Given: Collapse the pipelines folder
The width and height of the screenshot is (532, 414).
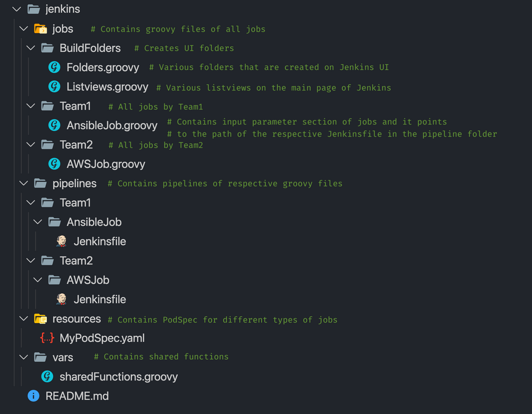Looking at the screenshot, I should click(x=23, y=183).
